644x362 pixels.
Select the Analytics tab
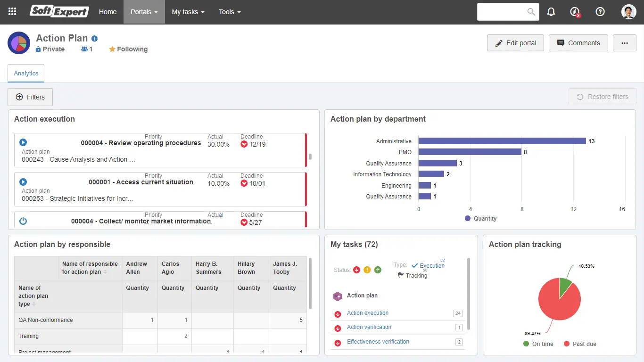[x=26, y=74]
